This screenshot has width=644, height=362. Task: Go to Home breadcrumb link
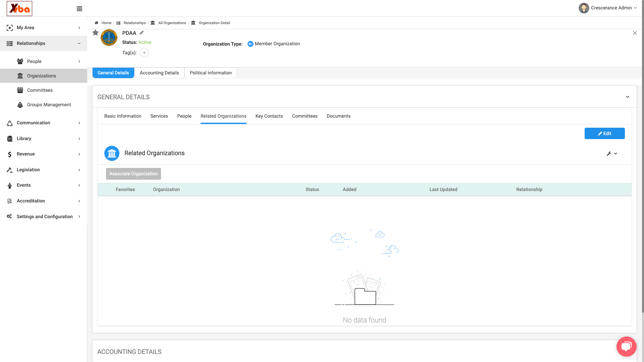(x=106, y=23)
